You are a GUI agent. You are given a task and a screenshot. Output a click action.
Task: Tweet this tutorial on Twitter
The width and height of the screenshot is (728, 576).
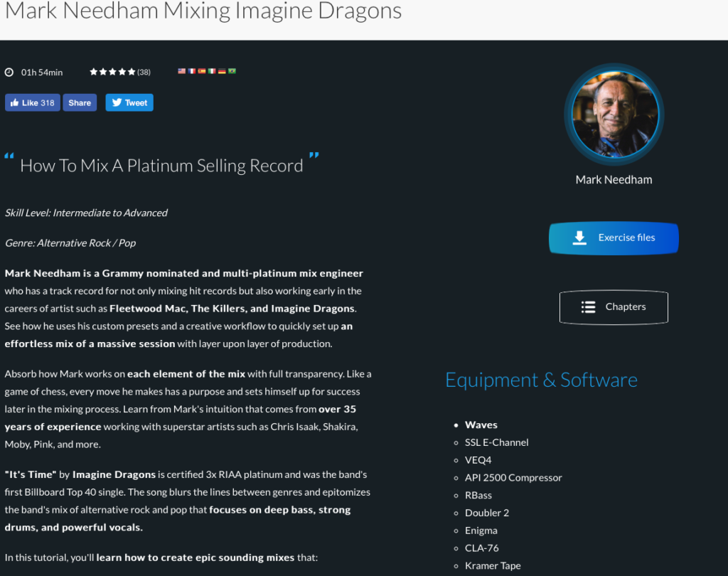tap(129, 102)
